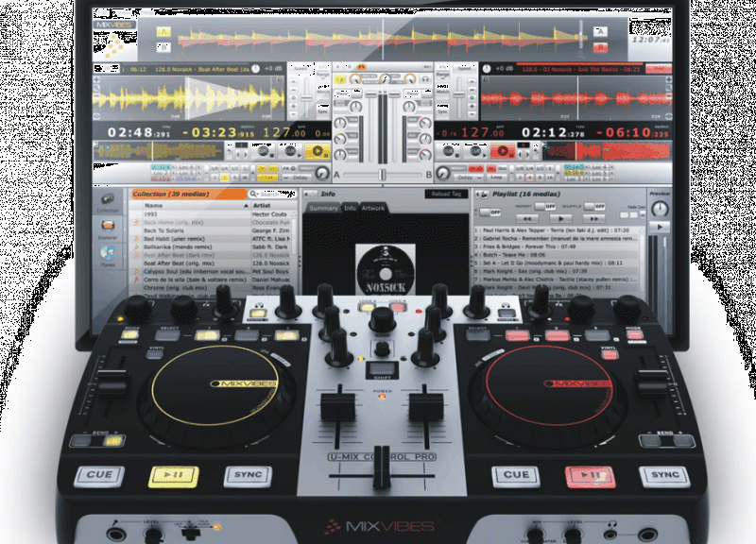The image size is (756, 544).
Task: Switch to the Summary tab in Info panel
Action: tap(323, 208)
